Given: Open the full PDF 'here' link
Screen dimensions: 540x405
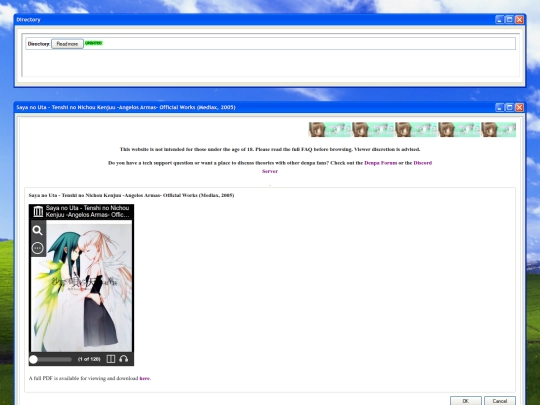Looking at the screenshot, I should (145, 378).
